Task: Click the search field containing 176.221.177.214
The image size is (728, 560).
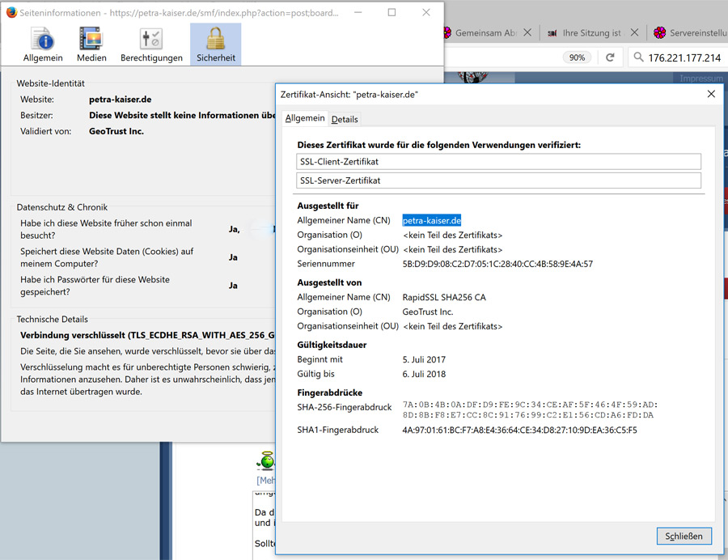Action: point(684,57)
